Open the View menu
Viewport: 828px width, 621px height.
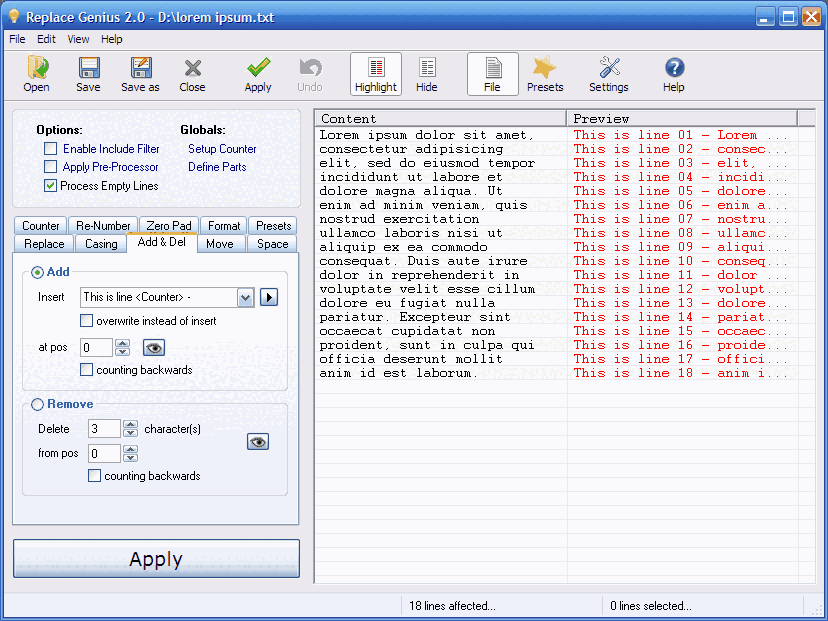(x=78, y=39)
